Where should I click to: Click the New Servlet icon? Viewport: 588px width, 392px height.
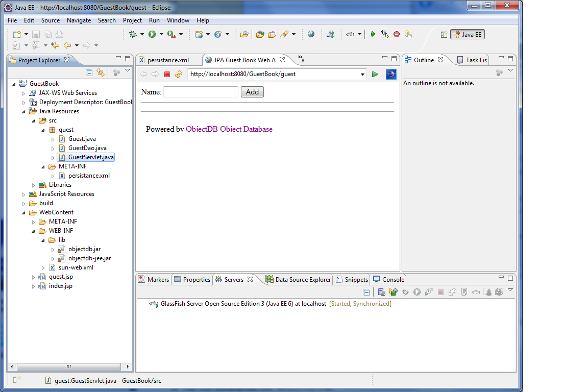[x=218, y=35]
